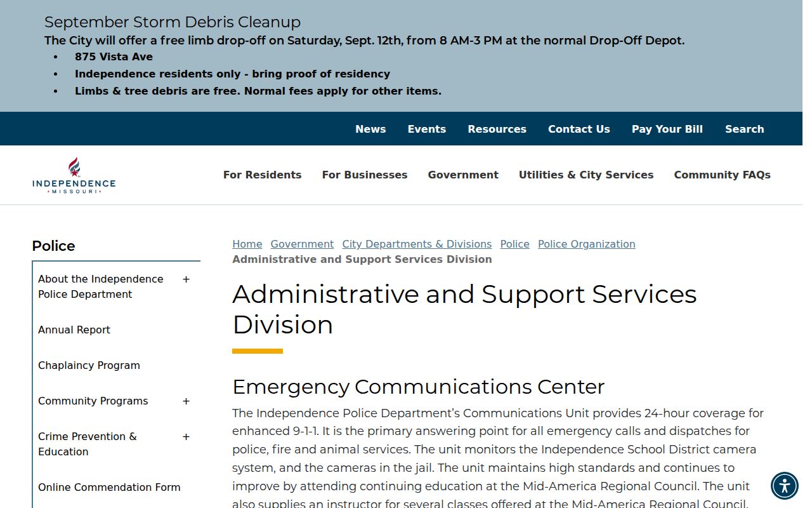Click the Home breadcrumb link
The image size is (812, 508).
[x=247, y=244]
